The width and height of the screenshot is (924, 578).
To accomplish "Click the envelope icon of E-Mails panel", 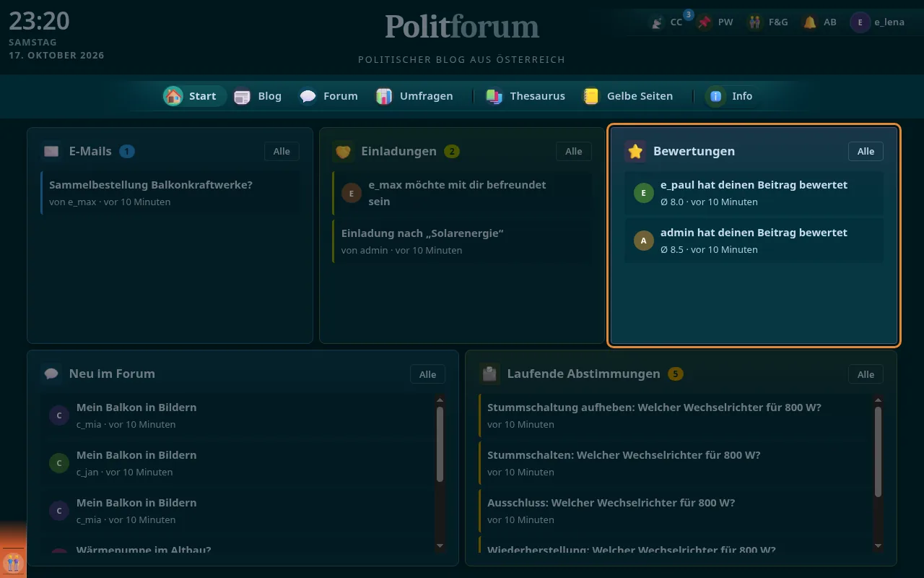I will click(x=51, y=151).
